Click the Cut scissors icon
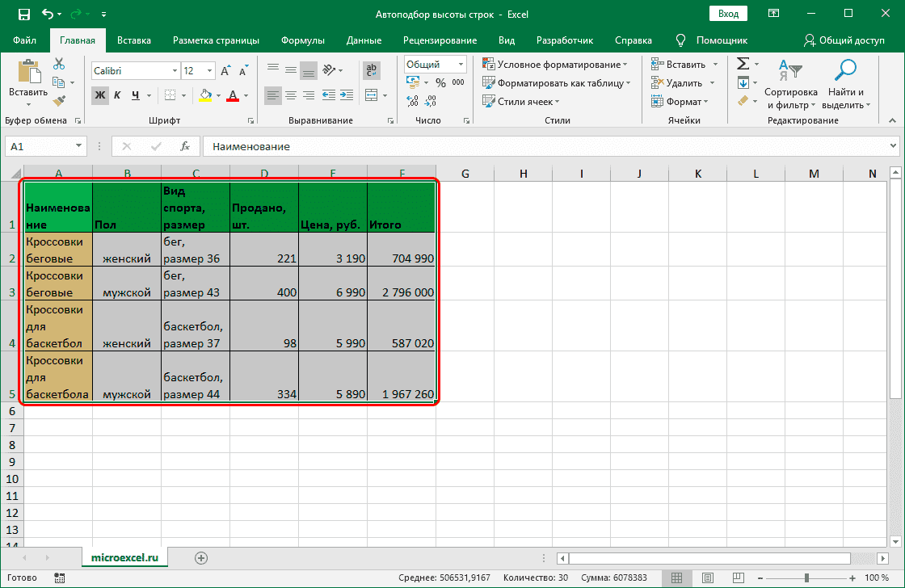The width and height of the screenshot is (905, 588). pyautogui.click(x=59, y=65)
